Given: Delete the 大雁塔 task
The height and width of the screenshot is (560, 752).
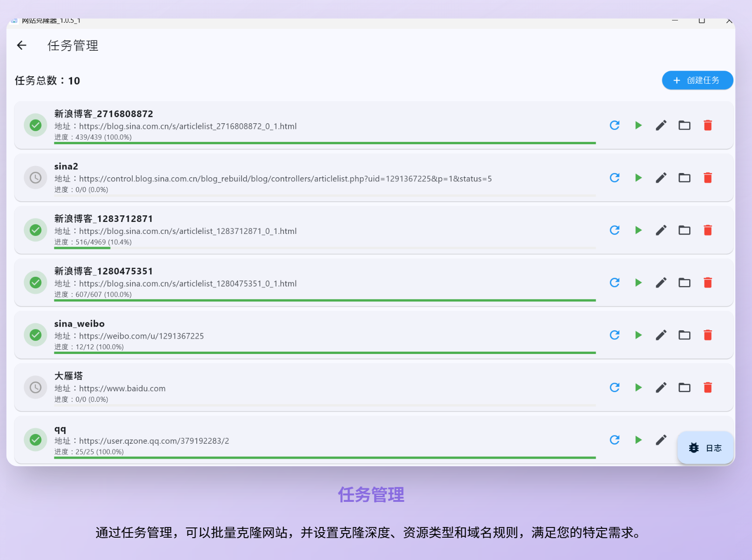Looking at the screenshot, I should tap(708, 387).
